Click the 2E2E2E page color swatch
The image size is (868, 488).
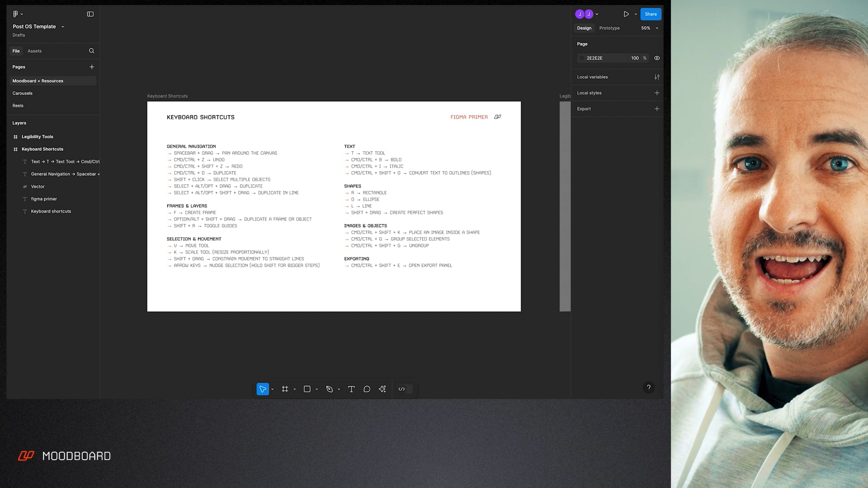582,58
